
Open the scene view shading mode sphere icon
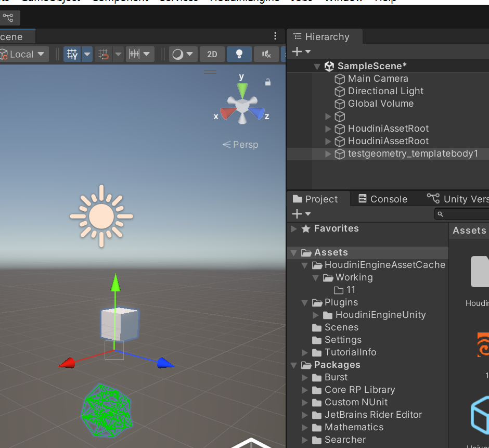pyautogui.click(x=178, y=54)
